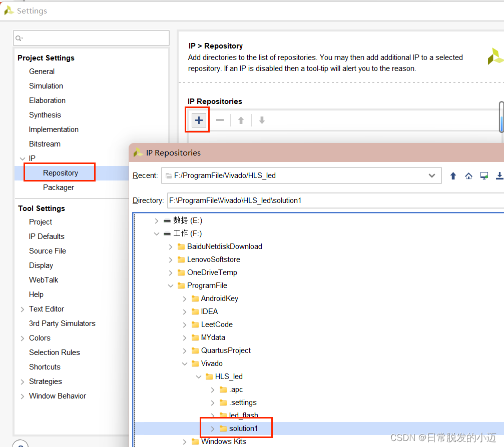Collapse the HLS_led folder node
This screenshot has width=504, height=447.
[x=199, y=376]
